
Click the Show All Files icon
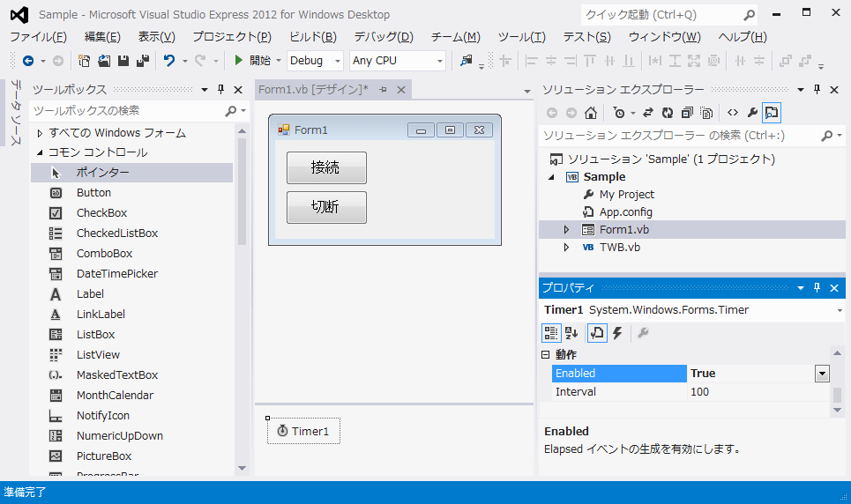pyautogui.click(x=706, y=113)
